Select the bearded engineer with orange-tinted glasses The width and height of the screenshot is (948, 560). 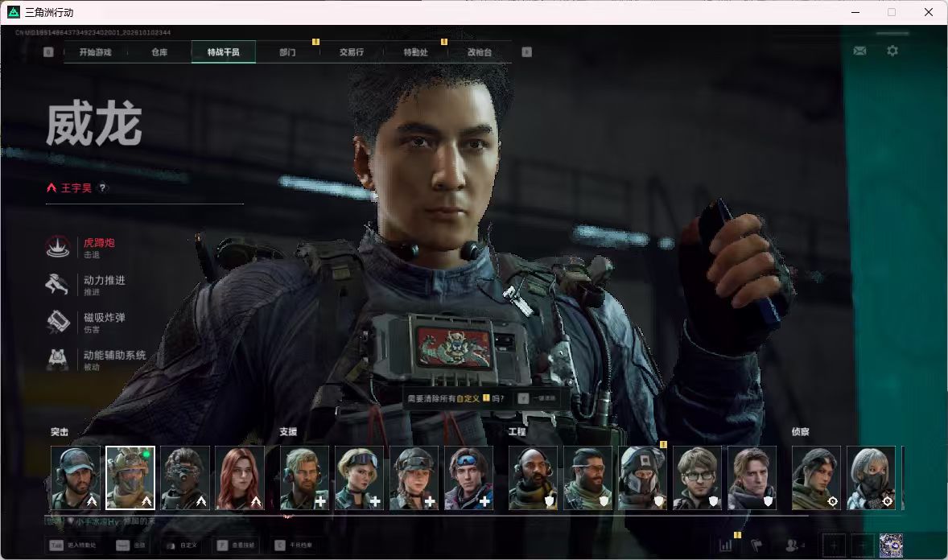pyautogui.click(x=587, y=478)
